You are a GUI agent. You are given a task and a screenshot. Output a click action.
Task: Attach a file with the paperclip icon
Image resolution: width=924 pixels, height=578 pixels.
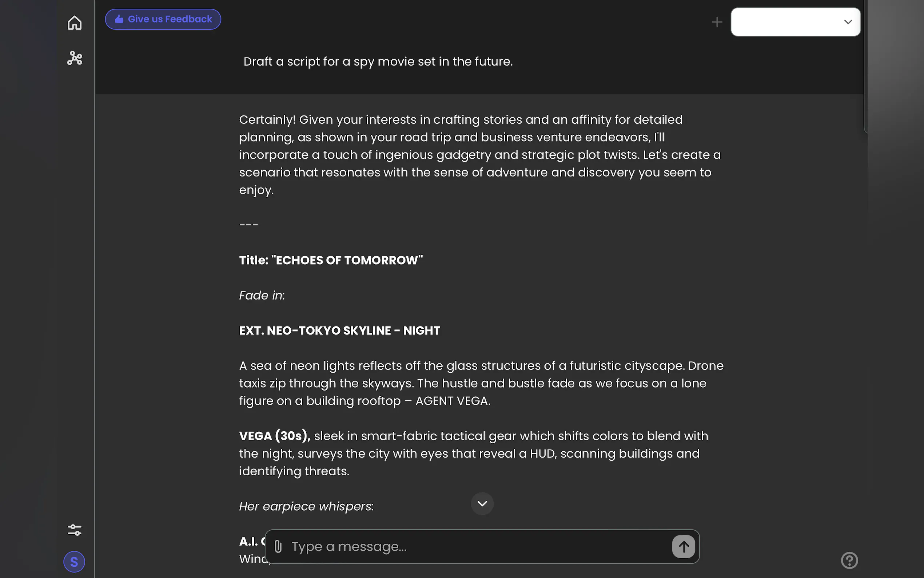(278, 547)
